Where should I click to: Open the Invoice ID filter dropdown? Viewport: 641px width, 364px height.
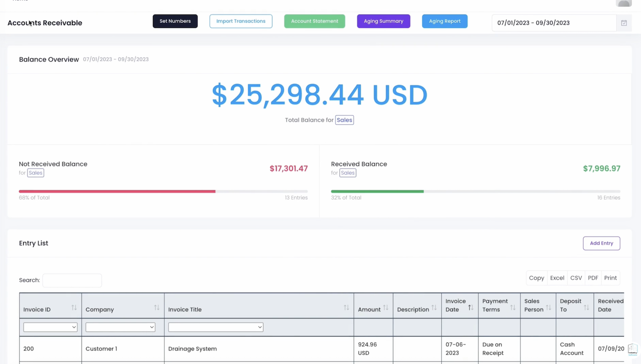point(50,327)
